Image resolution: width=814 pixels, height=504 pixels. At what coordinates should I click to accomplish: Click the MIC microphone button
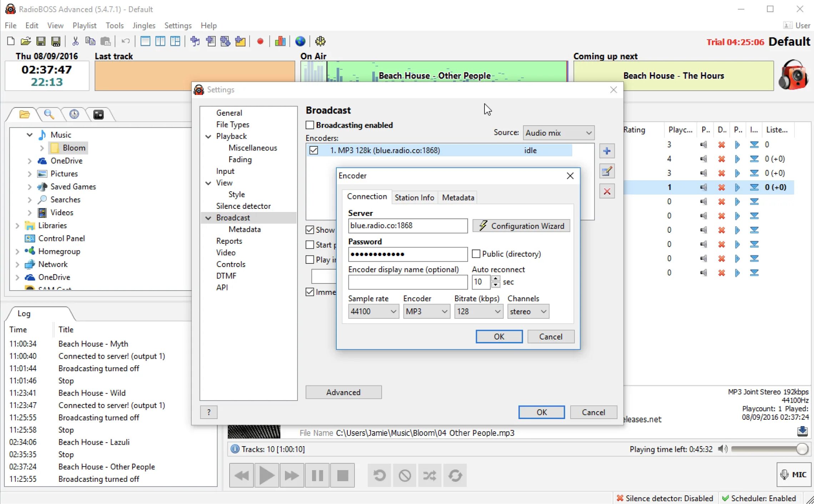pyautogui.click(x=794, y=474)
